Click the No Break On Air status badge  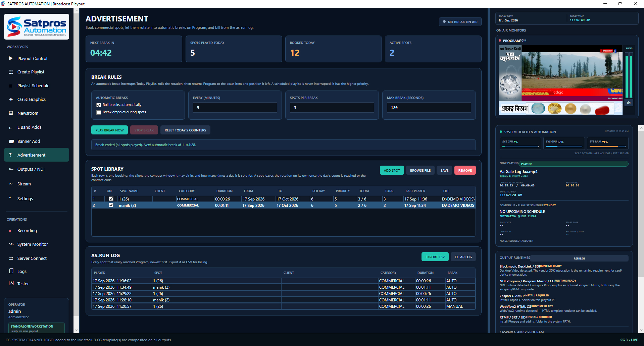click(x=460, y=22)
